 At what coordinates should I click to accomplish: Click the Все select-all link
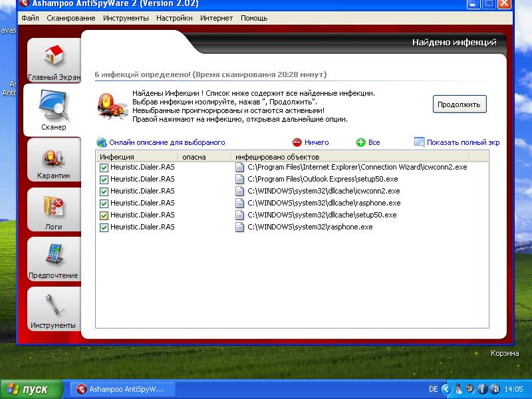pos(374,142)
